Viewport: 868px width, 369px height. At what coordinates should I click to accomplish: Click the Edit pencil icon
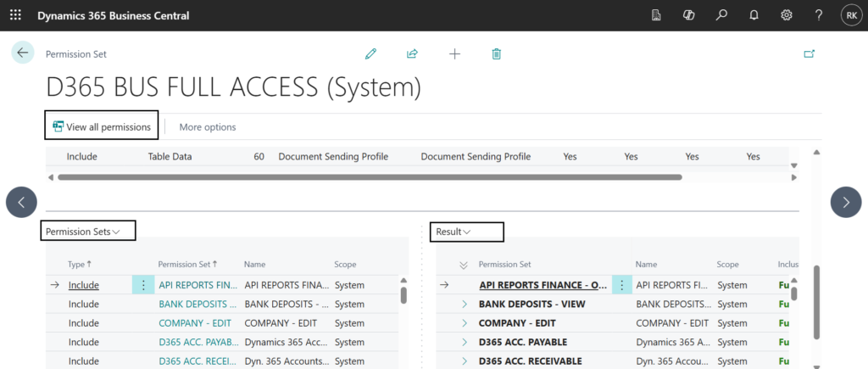[x=370, y=53]
